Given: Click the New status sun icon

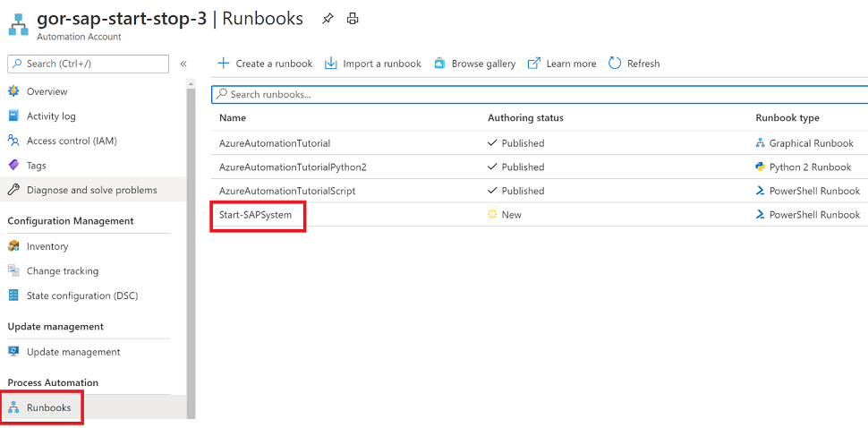Looking at the screenshot, I should click(492, 214).
